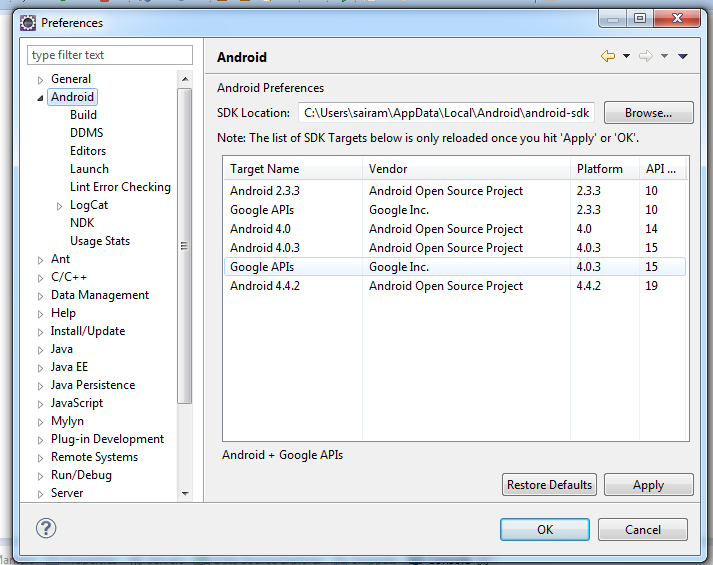Image resolution: width=713 pixels, height=565 pixels.
Task: Select the Android 4.0 target row
Action: (x=455, y=229)
